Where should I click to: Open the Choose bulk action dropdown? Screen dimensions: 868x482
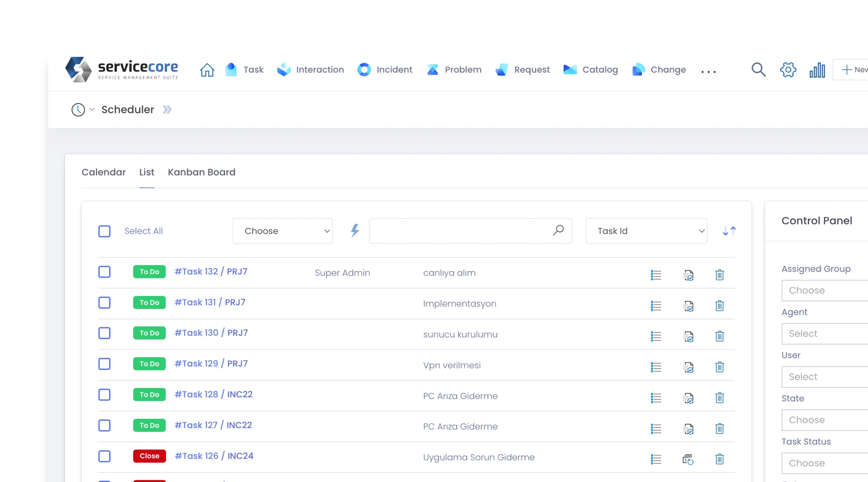(x=283, y=231)
